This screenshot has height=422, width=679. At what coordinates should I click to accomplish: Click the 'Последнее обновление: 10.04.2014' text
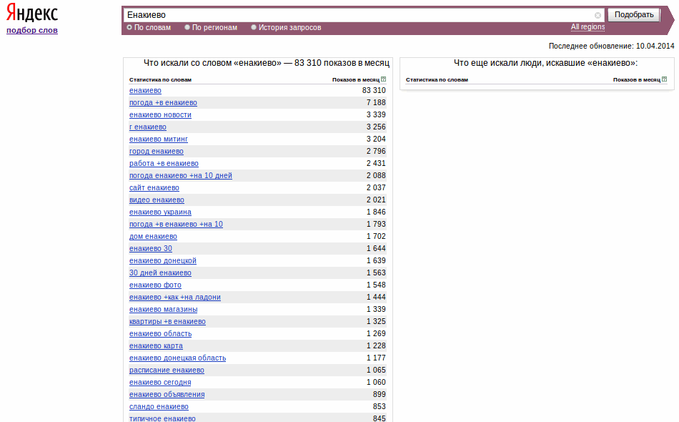[x=611, y=46]
